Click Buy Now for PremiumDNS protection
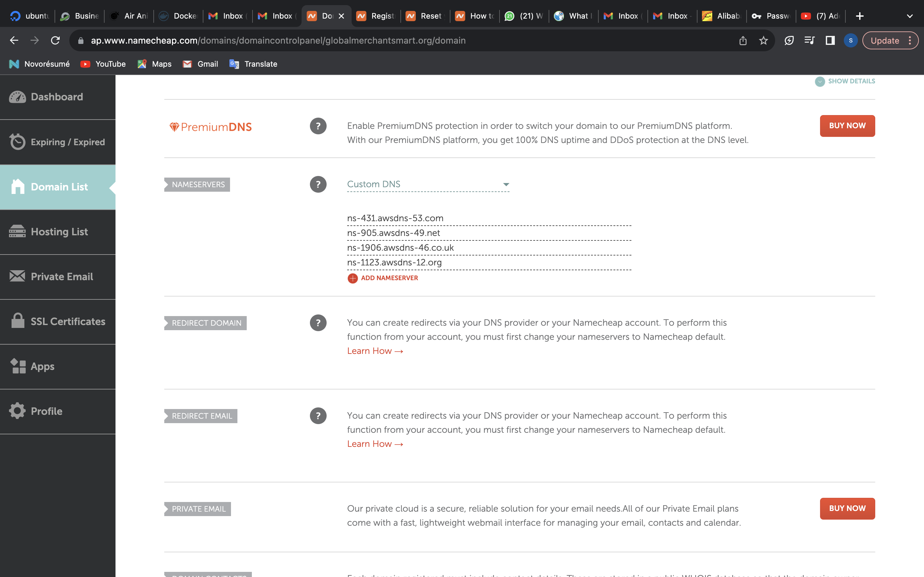Screen dimensions: 924x577 (x=848, y=125)
